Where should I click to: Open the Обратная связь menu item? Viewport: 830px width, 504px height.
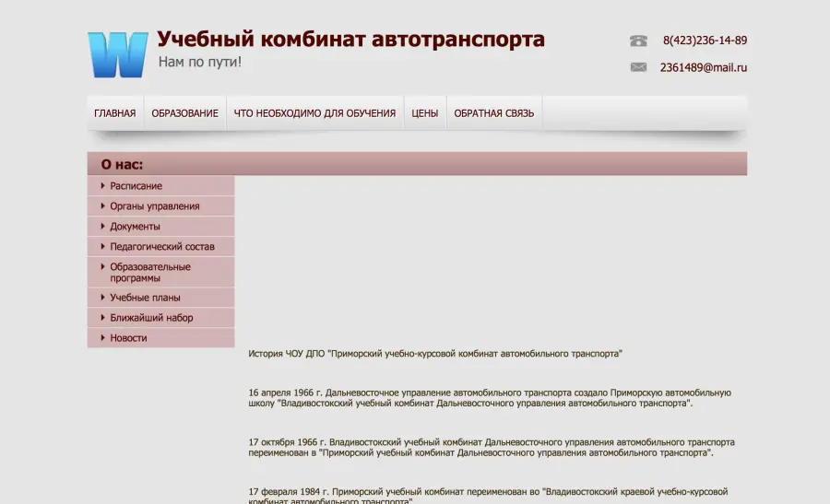pyautogui.click(x=493, y=113)
